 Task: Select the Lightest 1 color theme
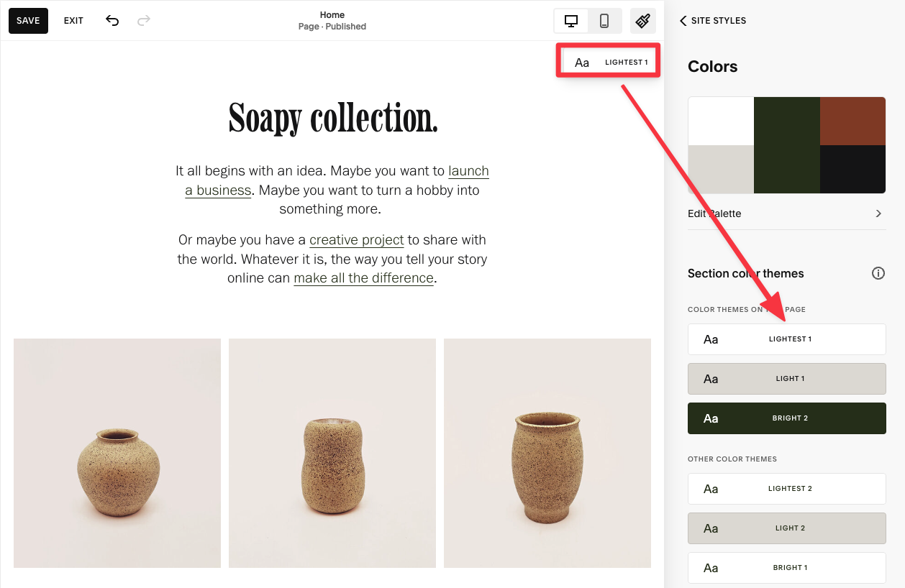point(786,339)
